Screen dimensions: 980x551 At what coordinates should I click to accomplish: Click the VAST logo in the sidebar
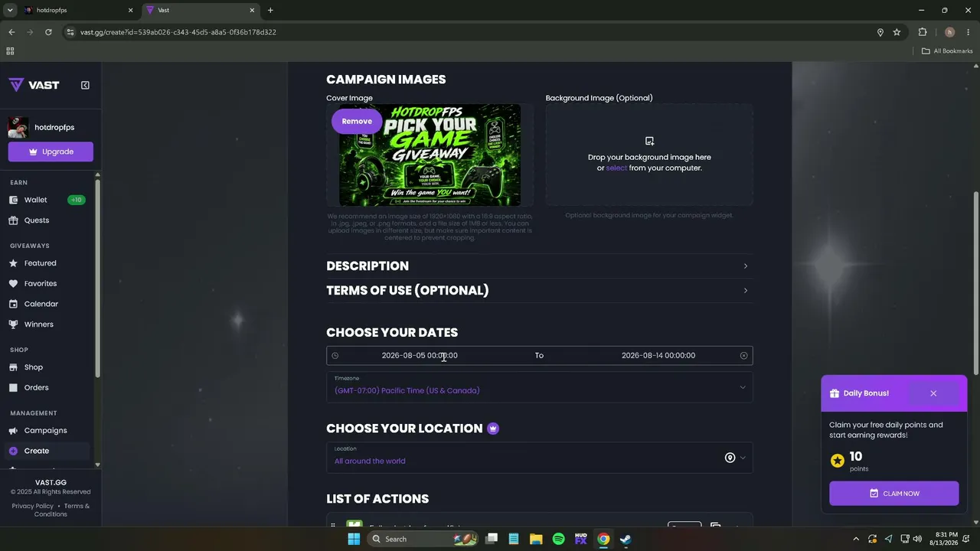point(34,85)
